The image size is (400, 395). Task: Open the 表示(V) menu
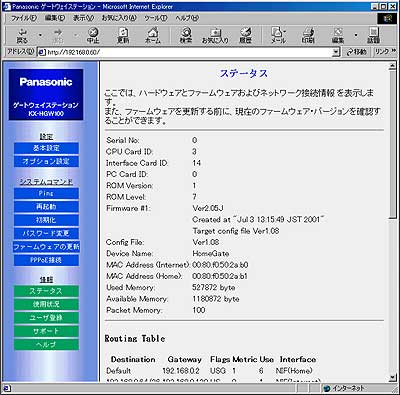click(x=84, y=18)
